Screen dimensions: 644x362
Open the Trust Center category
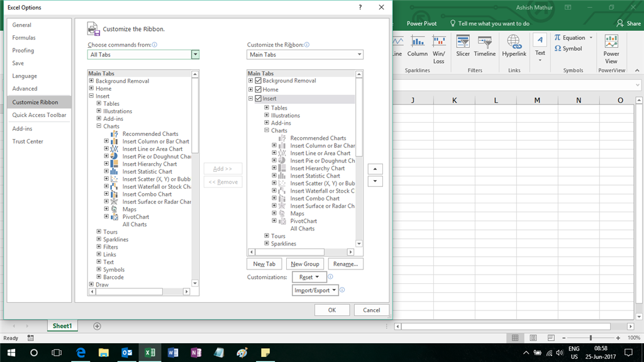point(28,141)
